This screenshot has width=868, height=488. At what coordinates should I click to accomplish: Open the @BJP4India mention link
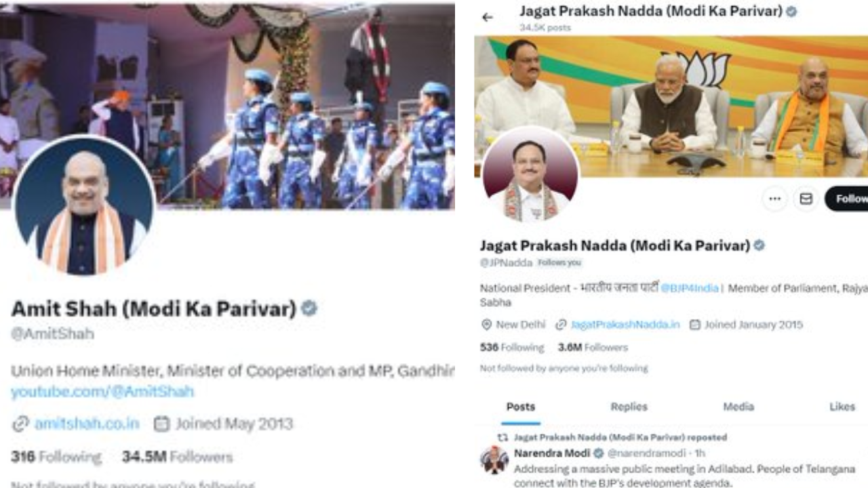tap(689, 288)
